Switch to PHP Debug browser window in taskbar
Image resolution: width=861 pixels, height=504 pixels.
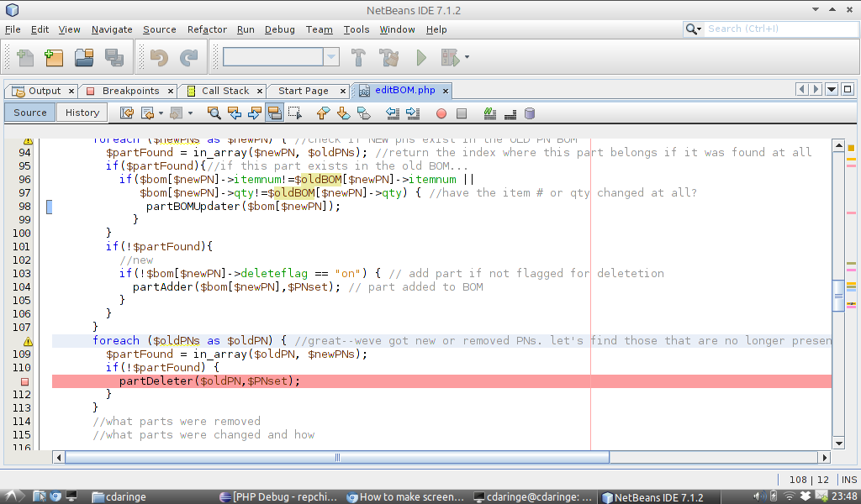[x=278, y=497]
